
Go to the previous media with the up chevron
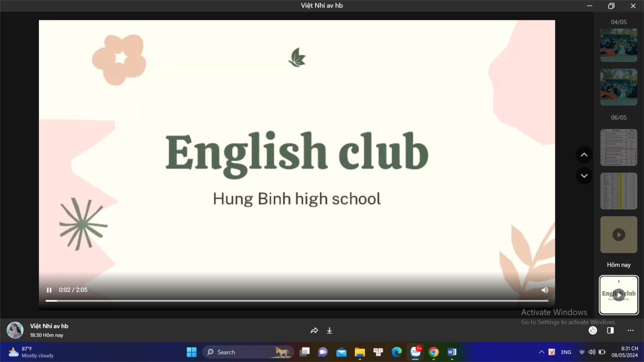(x=584, y=155)
